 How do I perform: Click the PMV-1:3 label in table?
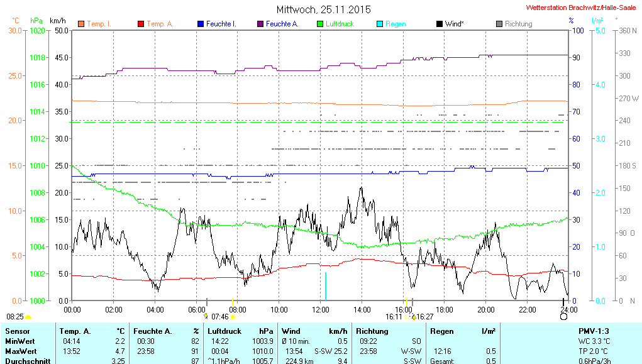[x=594, y=331]
